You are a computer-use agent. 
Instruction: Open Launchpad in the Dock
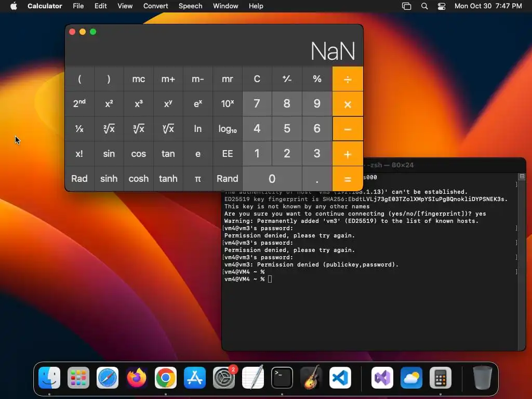click(78, 377)
